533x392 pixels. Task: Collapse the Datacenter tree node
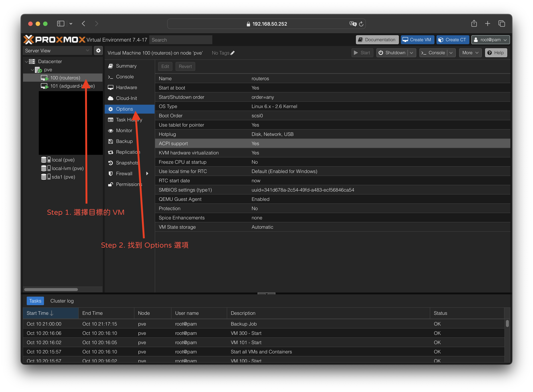[27, 62]
